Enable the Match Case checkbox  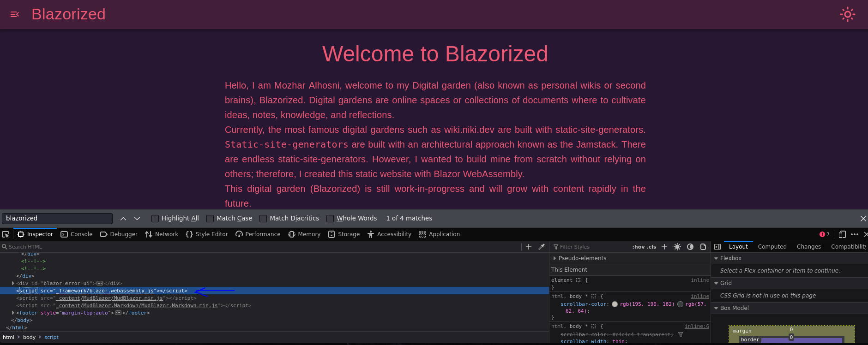coord(210,219)
